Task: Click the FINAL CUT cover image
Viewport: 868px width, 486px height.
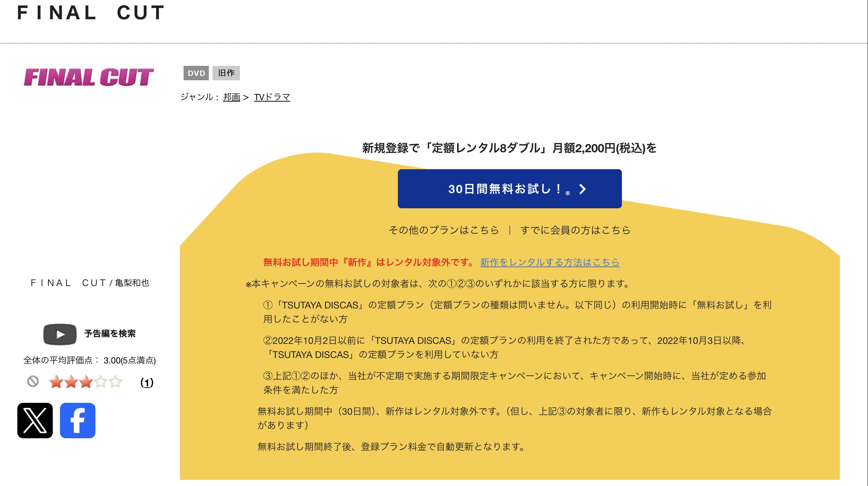Action: click(89, 77)
